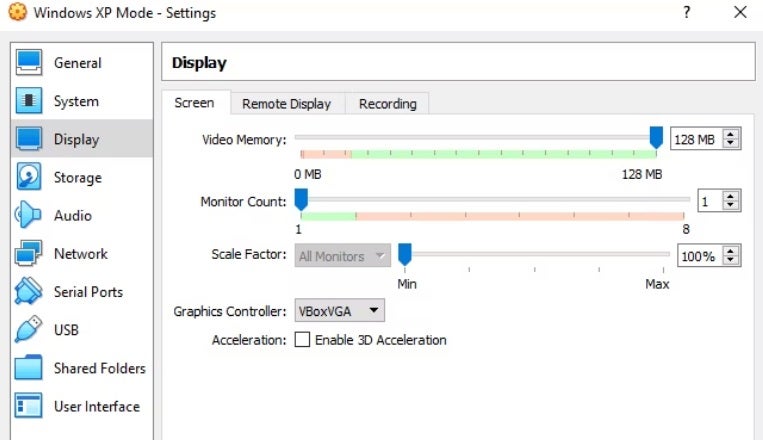This screenshot has height=440, width=763.
Task: Click the General monitor icon in sidebar
Action: point(29,63)
